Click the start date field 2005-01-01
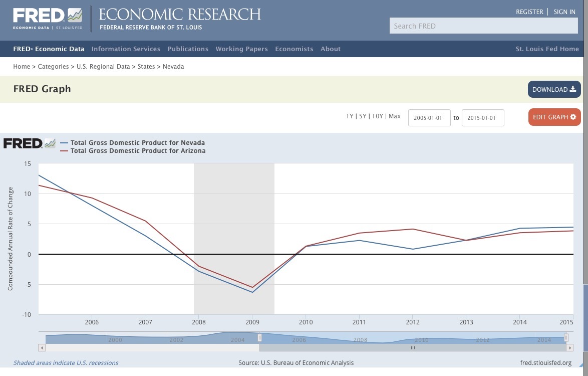Screen dimensions: 588x376 click(429, 118)
